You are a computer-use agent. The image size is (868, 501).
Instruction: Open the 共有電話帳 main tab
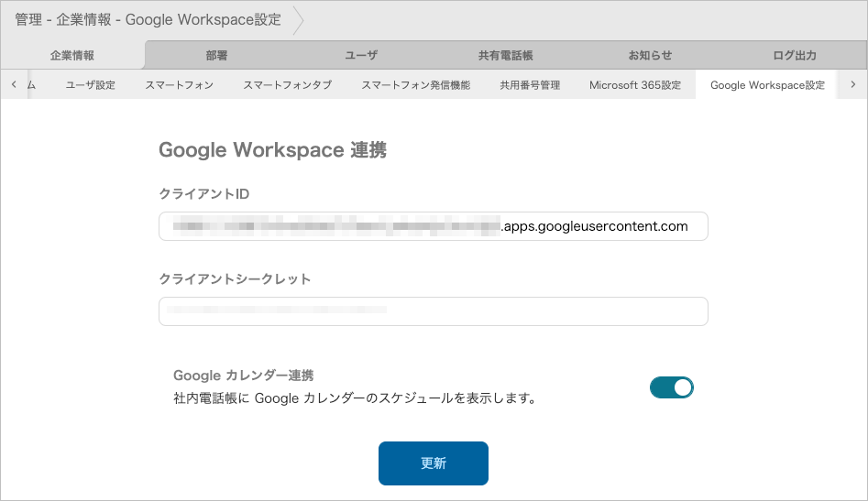coord(505,56)
